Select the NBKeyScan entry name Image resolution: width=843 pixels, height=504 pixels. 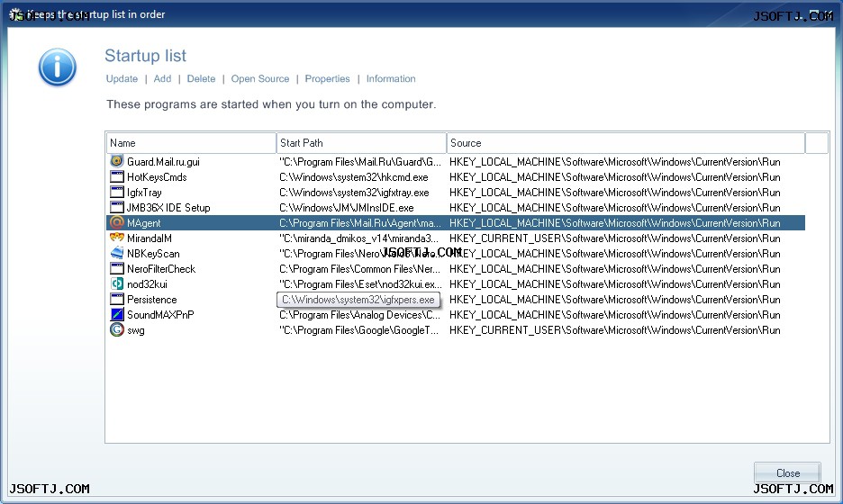pos(153,254)
